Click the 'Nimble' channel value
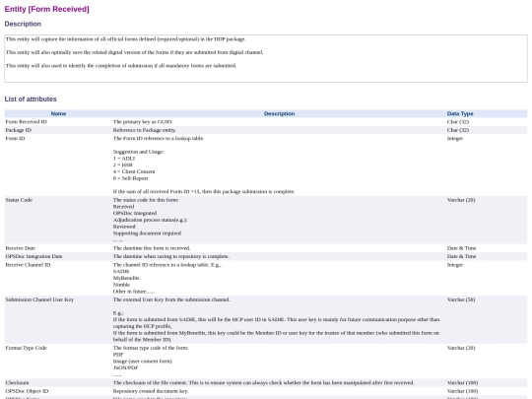This screenshot has height=399, width=532. tap(121, 285)
